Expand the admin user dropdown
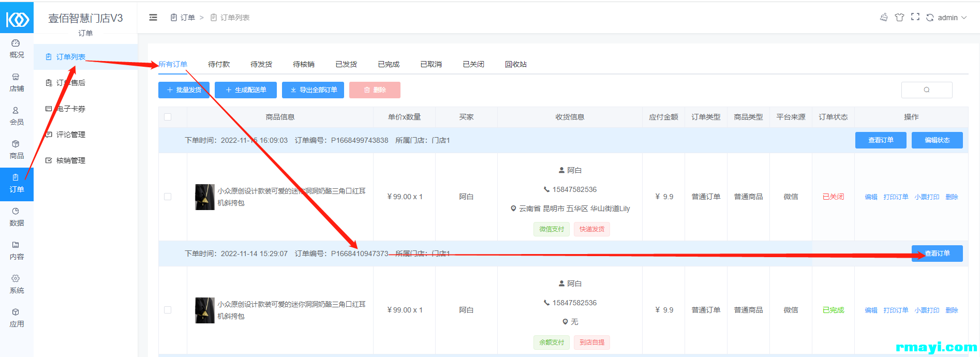This screenshot has height=357, width=980. coord(952,18)
